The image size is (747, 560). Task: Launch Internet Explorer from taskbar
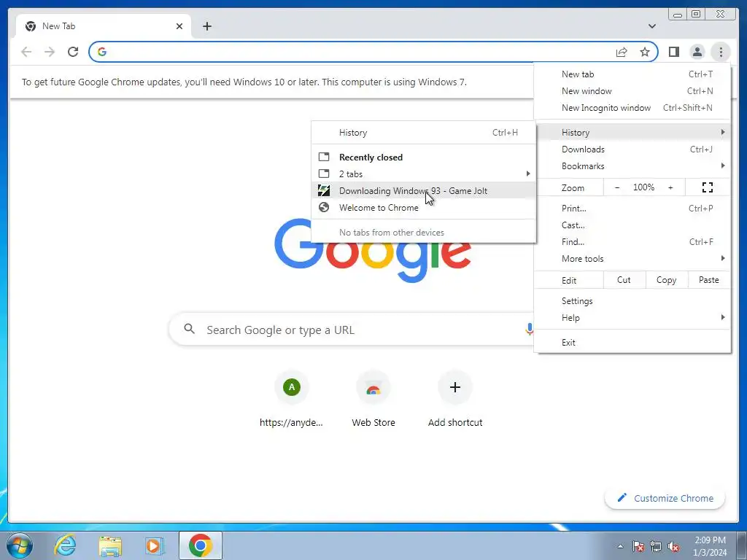(x=65, y=545)
